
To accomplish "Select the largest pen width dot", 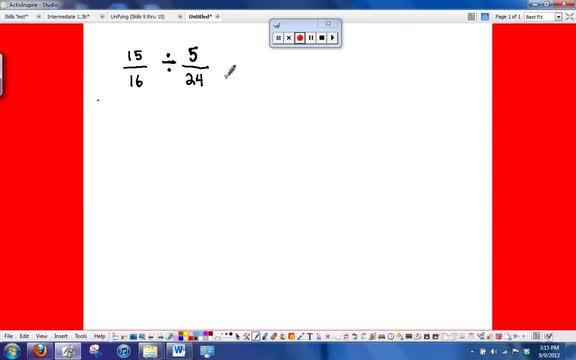I will pyautogui.click(x=231, y=334).
